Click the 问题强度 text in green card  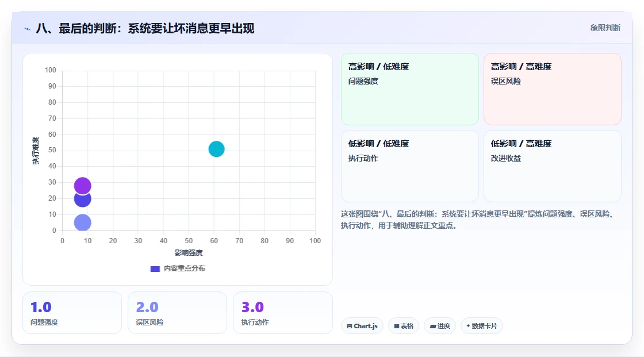363,81
